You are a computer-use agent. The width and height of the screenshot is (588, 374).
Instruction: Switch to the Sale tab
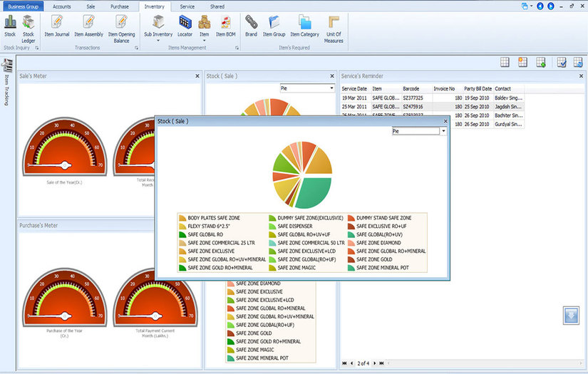pyautogui.click(x=91, y=6)
